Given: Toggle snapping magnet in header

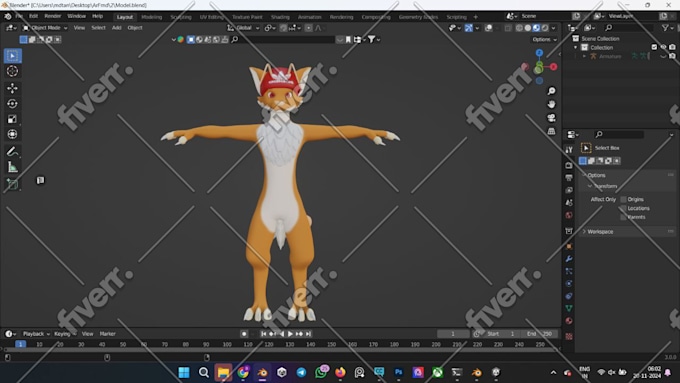Looking at the screenshot, I should (x=283, y=28).
